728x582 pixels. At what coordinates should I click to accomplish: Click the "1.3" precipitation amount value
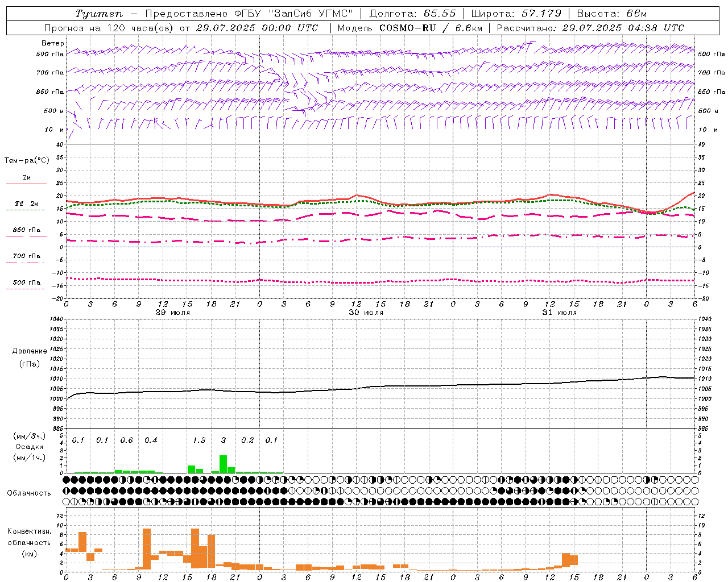pos(199,440)
